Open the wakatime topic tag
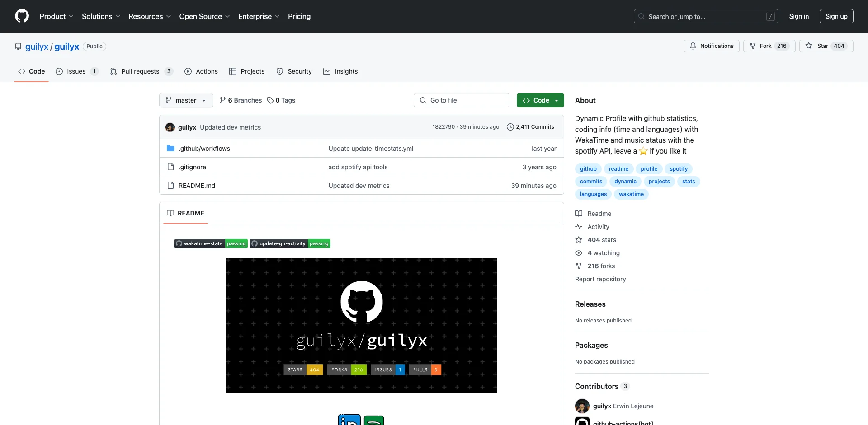The image size is (868, 425). (631, 194)
